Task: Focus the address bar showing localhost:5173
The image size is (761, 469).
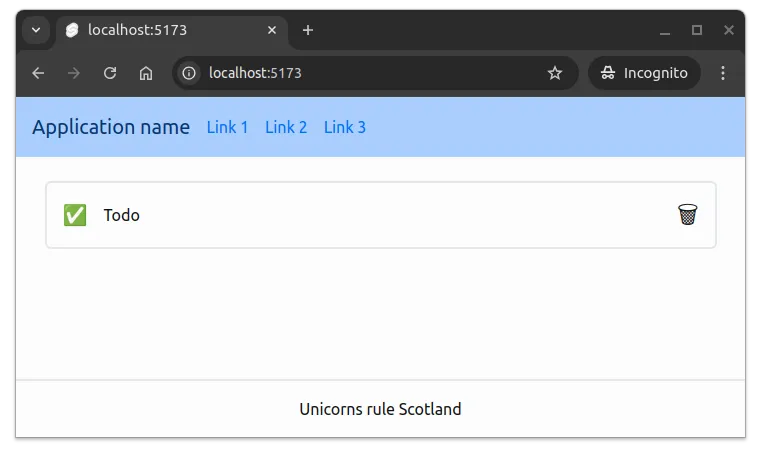Action: (370, 73)
